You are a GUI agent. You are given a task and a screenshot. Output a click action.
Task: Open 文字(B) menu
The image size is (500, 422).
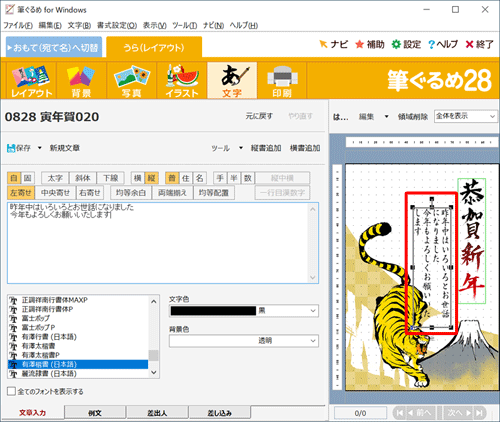[x=79, y=25]
